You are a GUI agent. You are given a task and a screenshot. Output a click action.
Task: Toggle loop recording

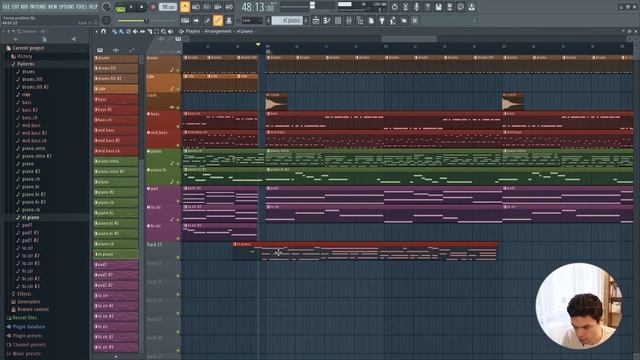[x=229, y=7]
